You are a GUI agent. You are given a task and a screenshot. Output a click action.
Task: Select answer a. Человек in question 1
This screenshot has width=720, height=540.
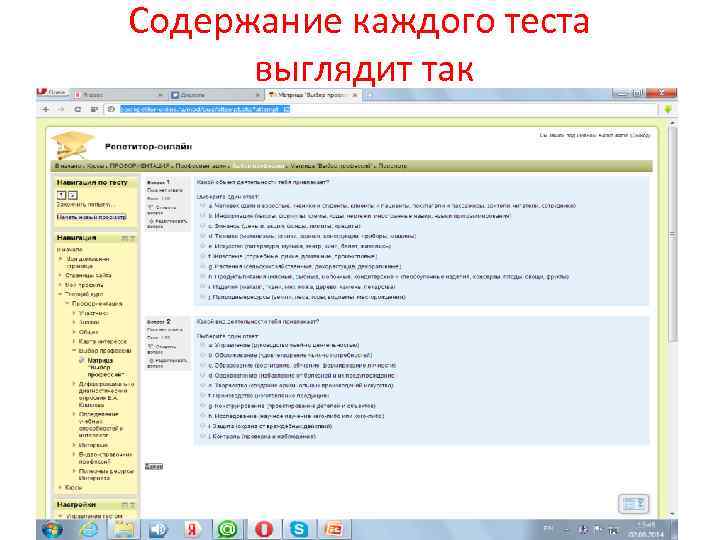(x=202, y=206)
